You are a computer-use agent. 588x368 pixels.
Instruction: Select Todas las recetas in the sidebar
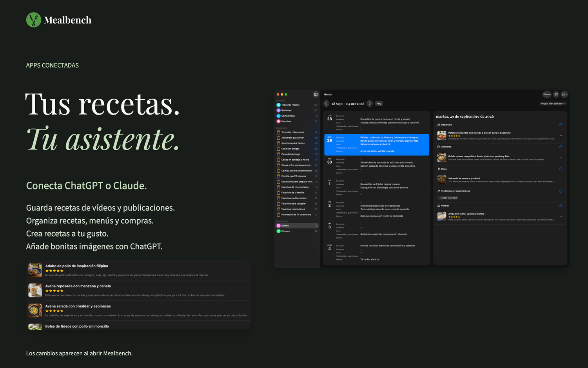(x=297, y=105)
